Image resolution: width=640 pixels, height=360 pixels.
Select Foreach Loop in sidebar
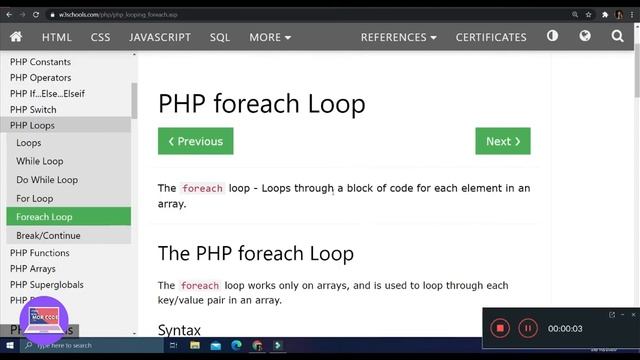click(x=69, y=216)
